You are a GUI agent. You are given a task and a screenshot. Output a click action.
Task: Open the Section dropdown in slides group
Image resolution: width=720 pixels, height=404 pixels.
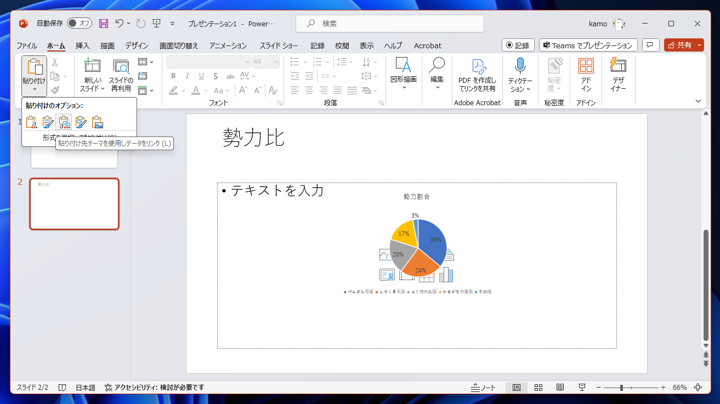[x=146, y=90]
